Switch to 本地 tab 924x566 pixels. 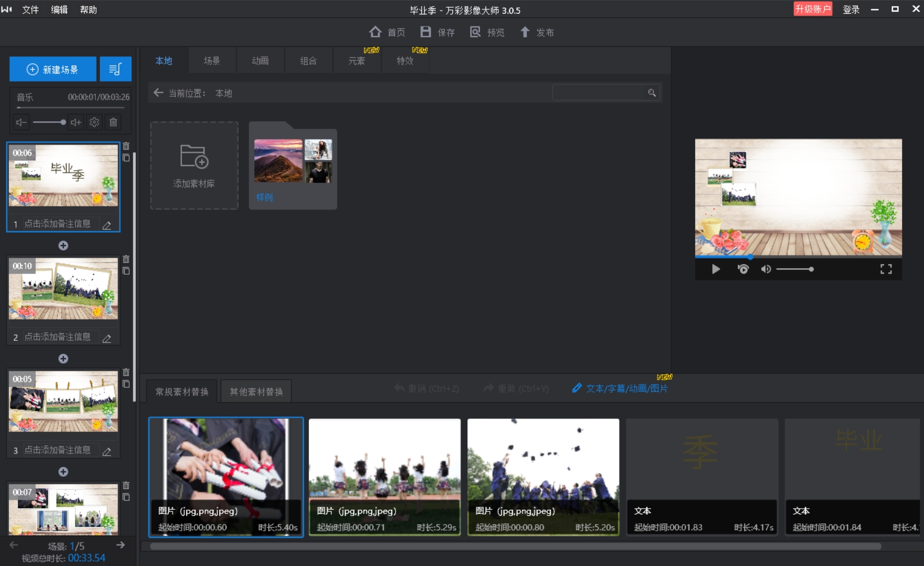[x=164, y=61]
